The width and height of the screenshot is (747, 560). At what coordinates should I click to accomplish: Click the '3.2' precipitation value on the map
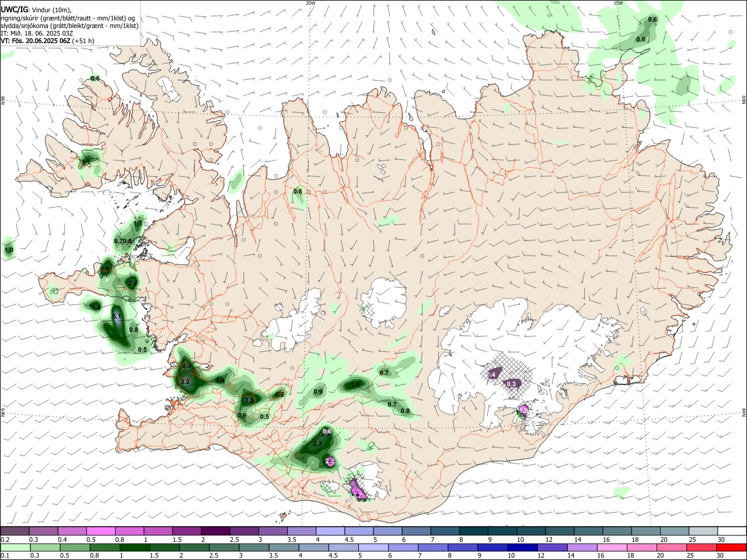tap(186, 382)
